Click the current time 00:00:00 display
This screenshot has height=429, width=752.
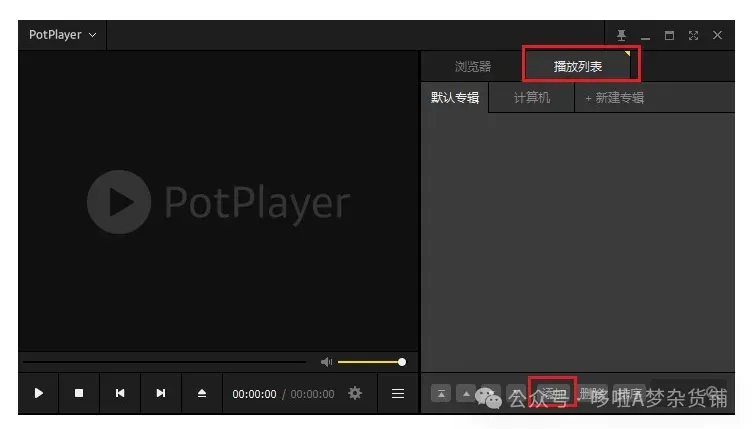(x=254, y=394)
